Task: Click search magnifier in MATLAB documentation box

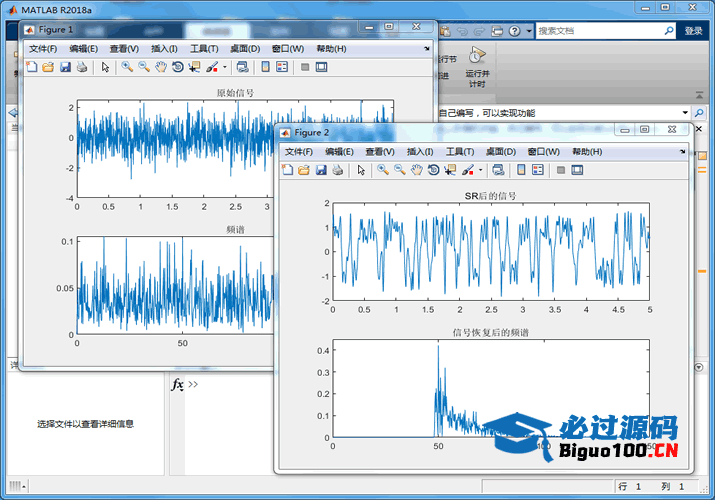Action: (x=668, y=31)
